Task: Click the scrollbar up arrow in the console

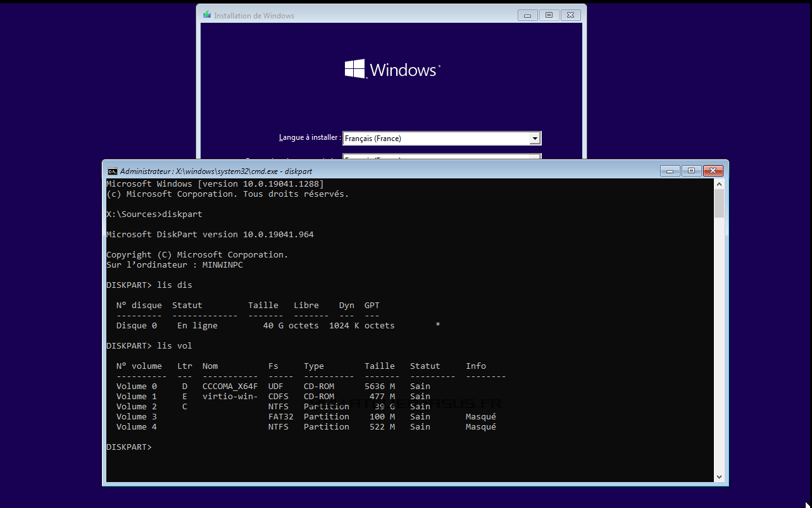Action: (719, 183)
